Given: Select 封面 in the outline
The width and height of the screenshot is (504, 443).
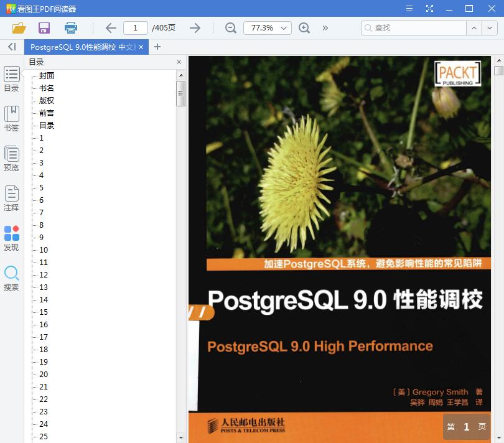Looking at the screenshot, I should (x=47, y=75).
